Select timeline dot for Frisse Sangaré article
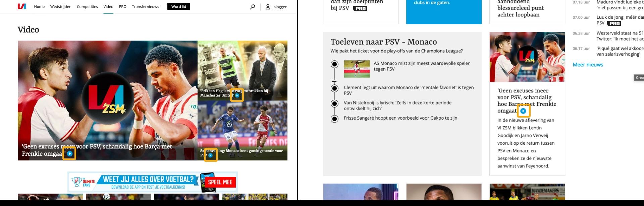This screenshot has height=206, width=644. (x=334, y=119)
